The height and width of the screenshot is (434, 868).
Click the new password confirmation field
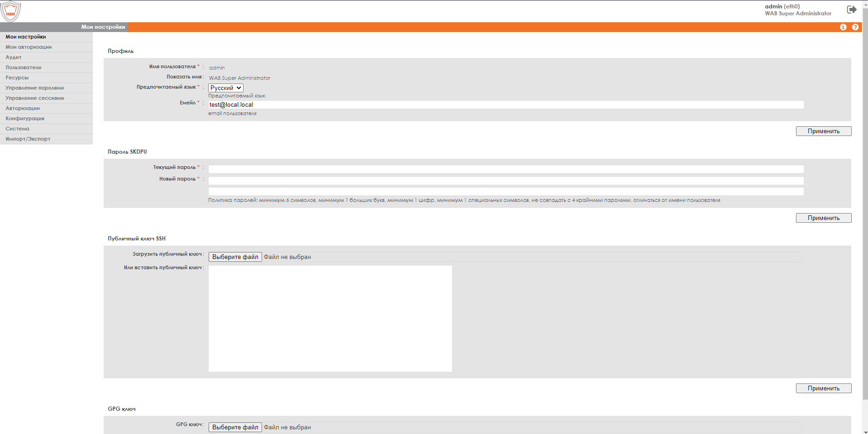click(506, 192)
